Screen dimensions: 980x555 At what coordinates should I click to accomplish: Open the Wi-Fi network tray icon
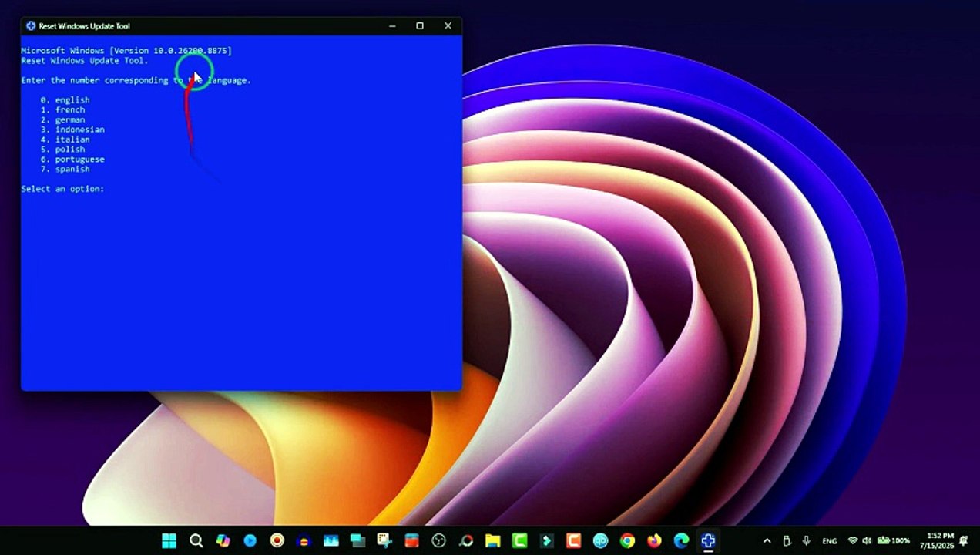[853, 541]
